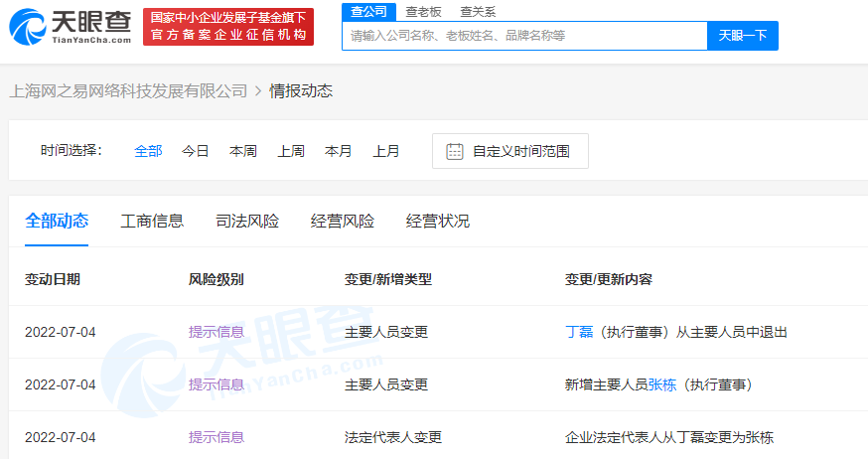Filter time range by 今日
This screenshot has height=459, width=868.
pyautogui.click(x=196, y=151)
